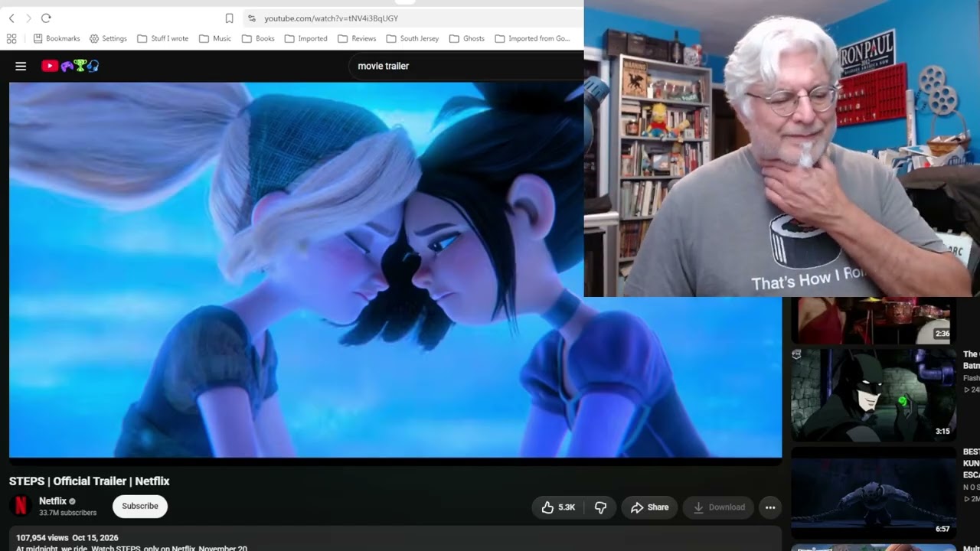Open the apps grid icon in bookmarks bar
Screen dimensions: 980x551
(x=11, y=38)
